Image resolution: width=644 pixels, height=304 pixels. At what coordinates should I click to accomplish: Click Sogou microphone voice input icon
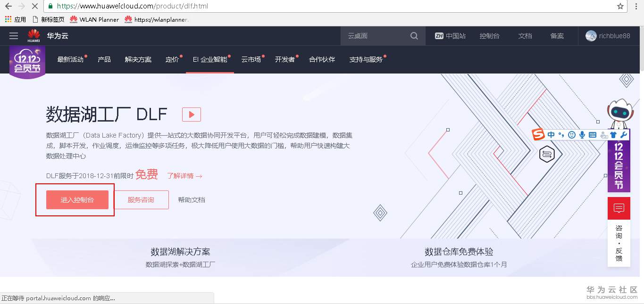tap(582, 135)
